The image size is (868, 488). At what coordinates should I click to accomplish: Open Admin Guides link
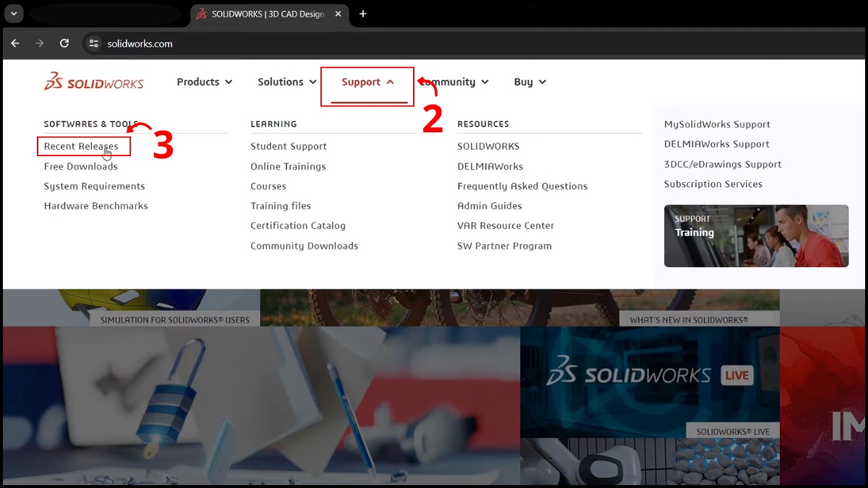(x=490, y=206)
